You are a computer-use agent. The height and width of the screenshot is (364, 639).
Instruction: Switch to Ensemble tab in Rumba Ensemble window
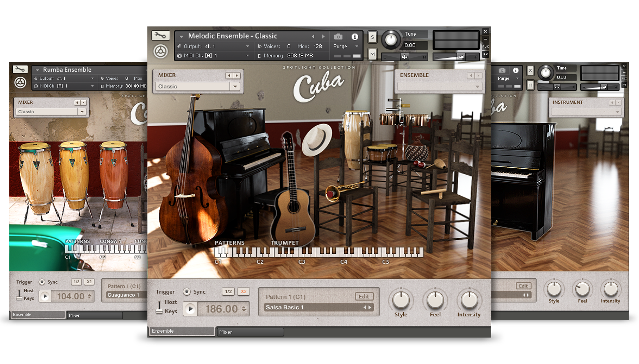38,315
